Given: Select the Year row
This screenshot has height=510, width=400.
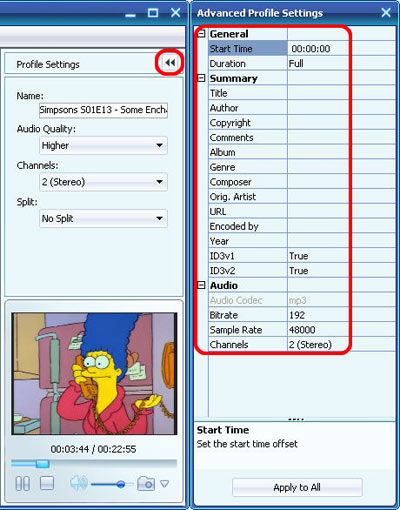Looking at the screenshot, I should 302,241.
